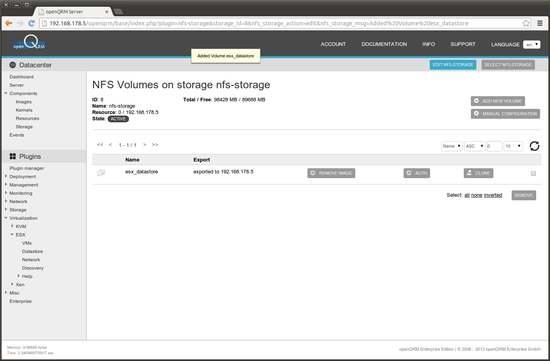Open Kernels under Components
Screen dimensions: 550x361
pyautogui.click(x=24, y=110)
